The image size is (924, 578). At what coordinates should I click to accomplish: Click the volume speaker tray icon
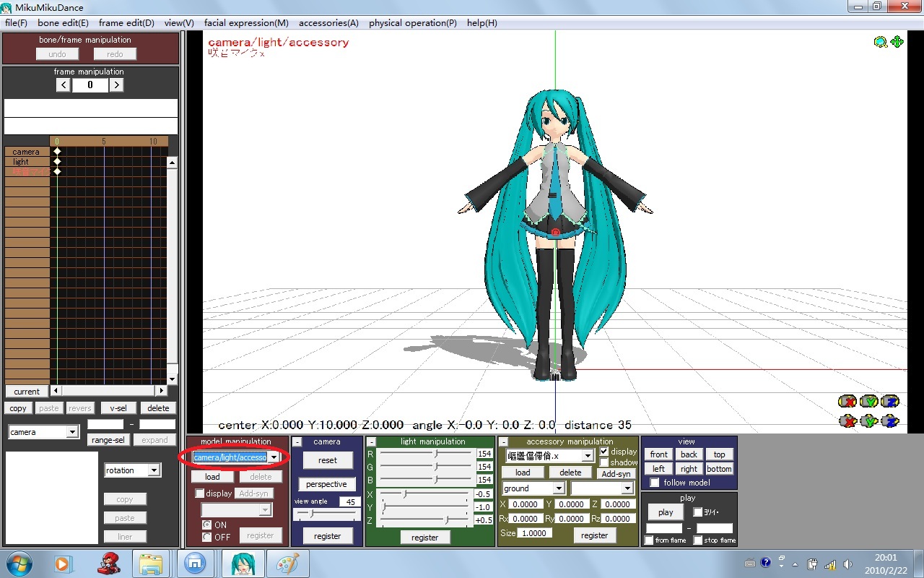point(847,564)
